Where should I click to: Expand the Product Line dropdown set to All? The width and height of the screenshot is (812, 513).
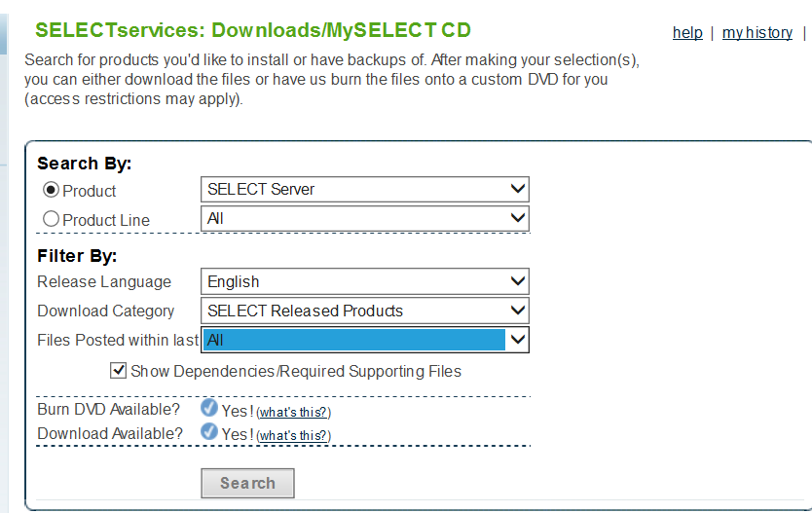tap(364, 218)
